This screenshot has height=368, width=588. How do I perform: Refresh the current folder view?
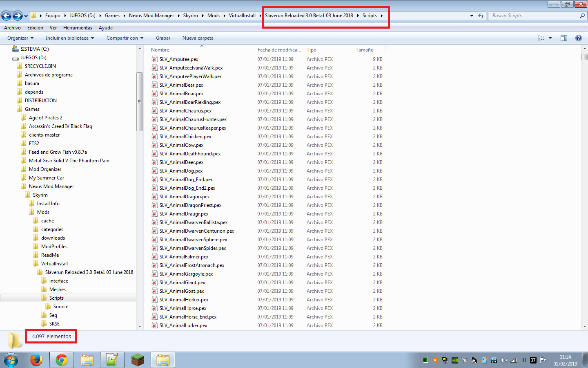pos(481,16)
